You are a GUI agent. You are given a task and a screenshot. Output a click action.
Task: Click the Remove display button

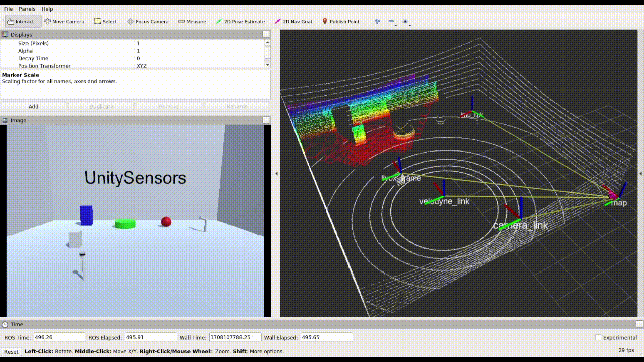coord(169,106)
